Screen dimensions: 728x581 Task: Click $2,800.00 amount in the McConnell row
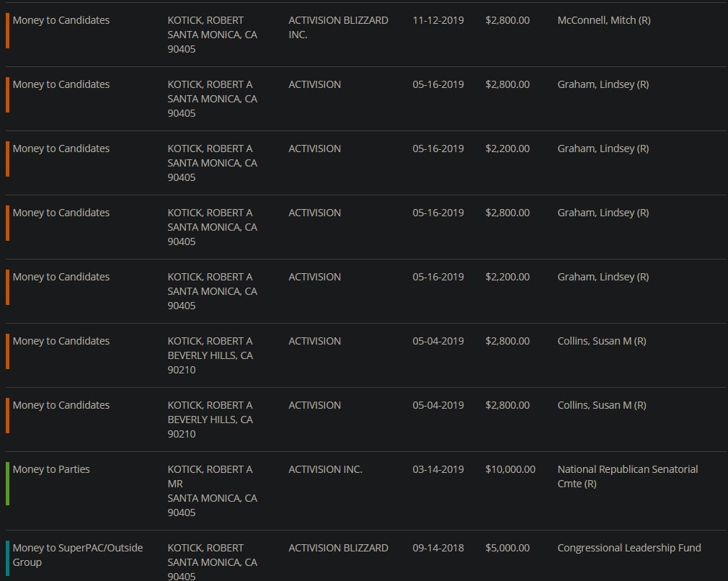point(507,20)
